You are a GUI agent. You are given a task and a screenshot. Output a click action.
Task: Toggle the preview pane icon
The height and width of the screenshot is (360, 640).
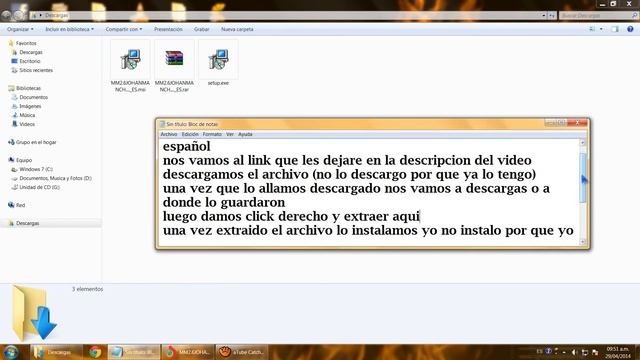pos(615,29)
